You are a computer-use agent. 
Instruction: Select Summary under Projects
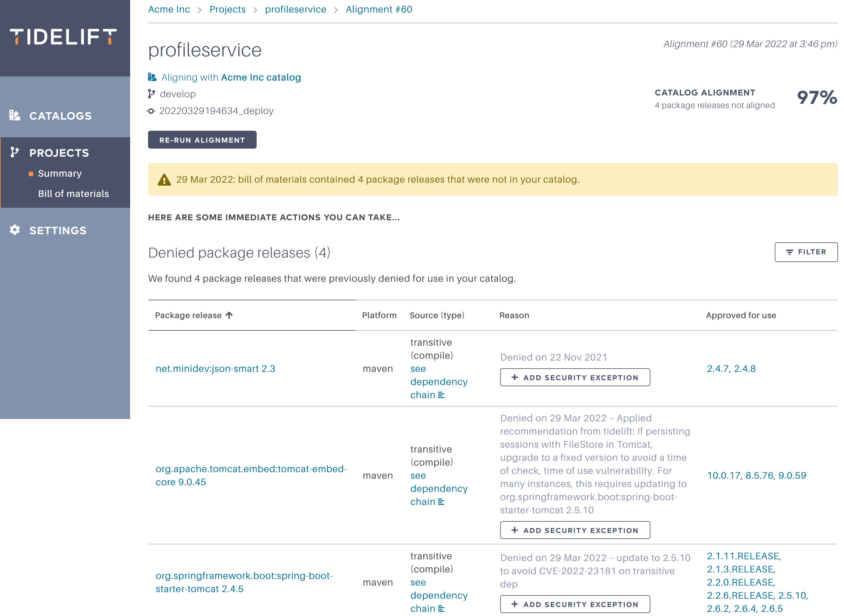pyautogui.click(x=60, y=173)
